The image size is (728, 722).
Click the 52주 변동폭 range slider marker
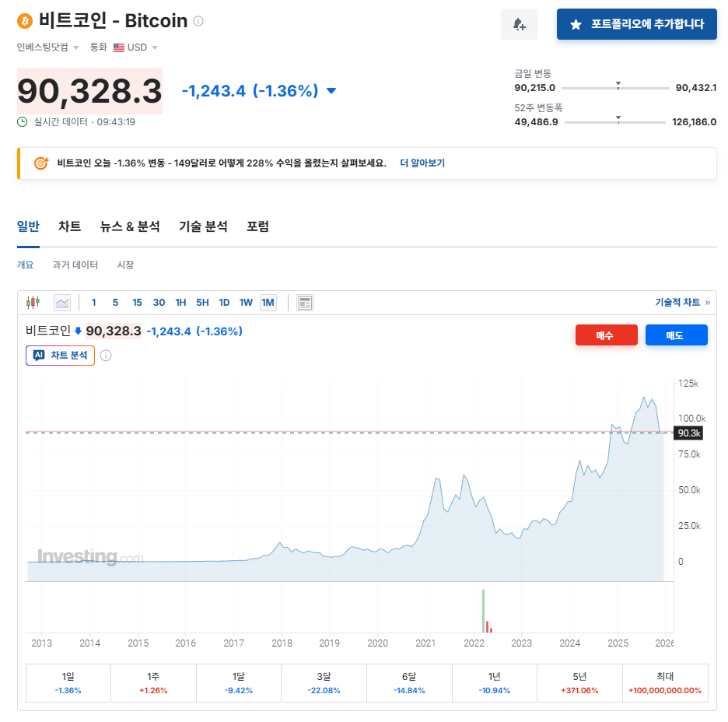pos(618,119)
